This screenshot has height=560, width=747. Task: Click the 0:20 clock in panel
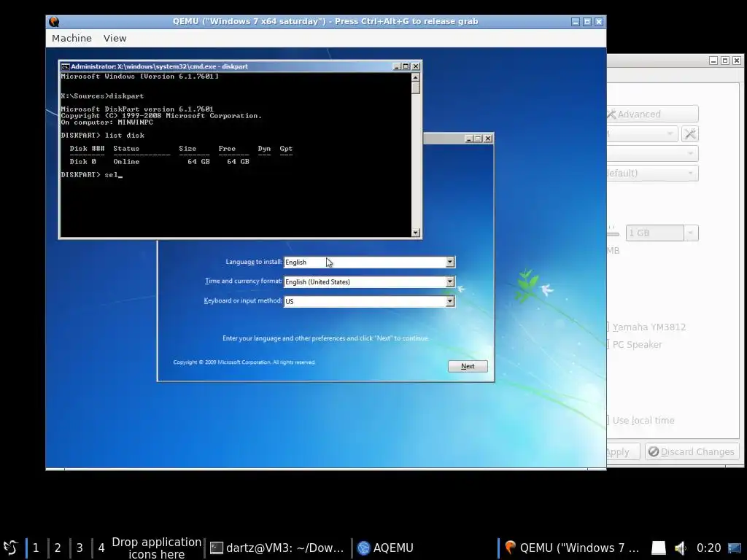708,548
